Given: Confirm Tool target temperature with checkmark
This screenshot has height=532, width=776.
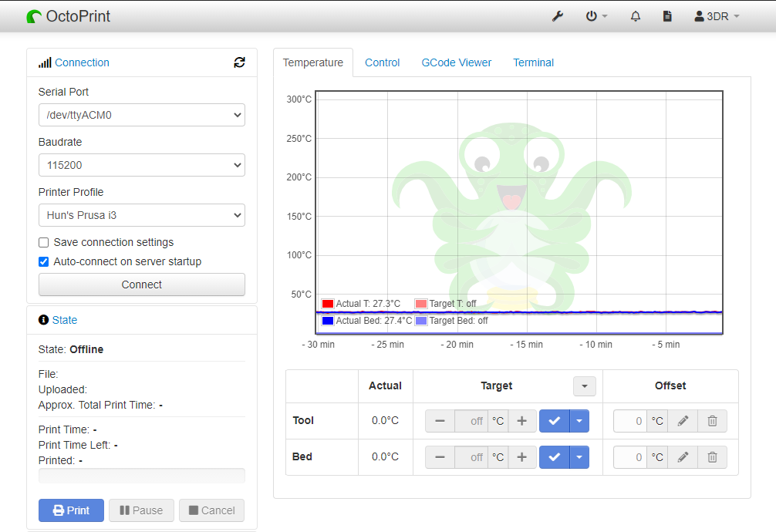Looking at the screenshot, I should [x=555, y=421].
